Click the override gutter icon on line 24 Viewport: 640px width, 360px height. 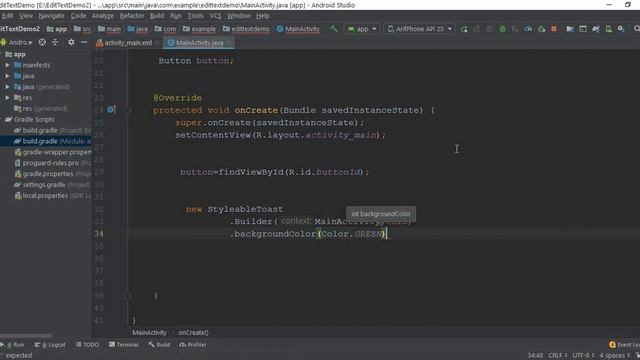pyautogui.click(x=111, y=110)
